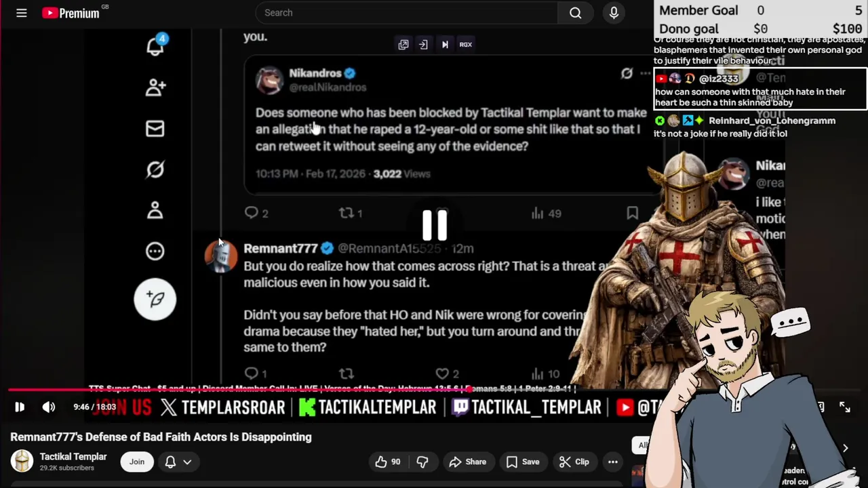Click the Remnant777 display name

pos(281,249)
